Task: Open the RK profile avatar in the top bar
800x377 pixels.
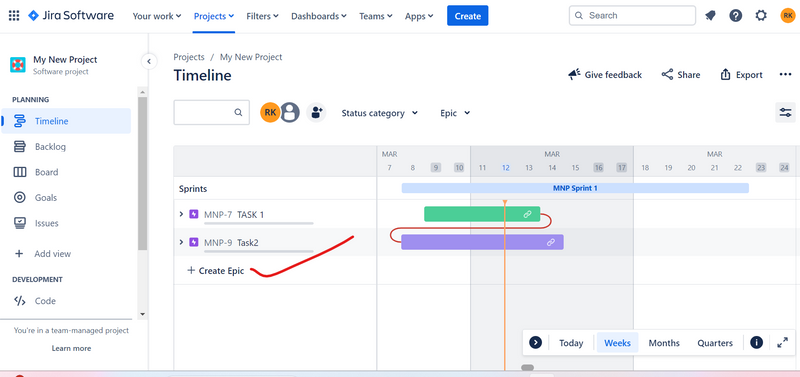Action: click(788, 16)
